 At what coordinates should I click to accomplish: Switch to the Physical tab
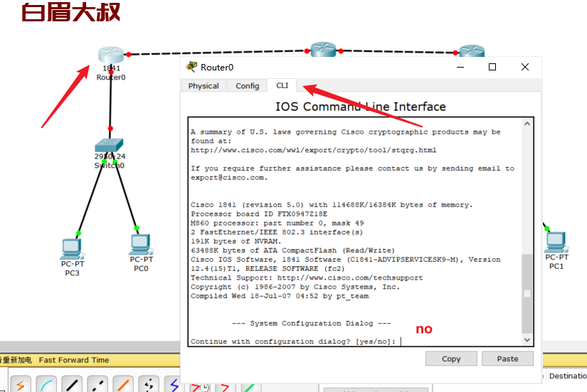[203, 86]
